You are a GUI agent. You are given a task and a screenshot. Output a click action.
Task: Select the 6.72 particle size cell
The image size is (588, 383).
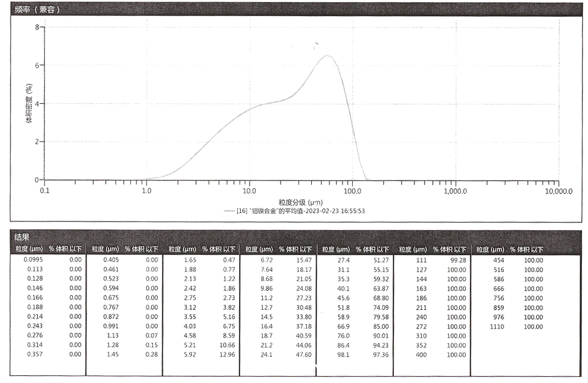point(266,260)
